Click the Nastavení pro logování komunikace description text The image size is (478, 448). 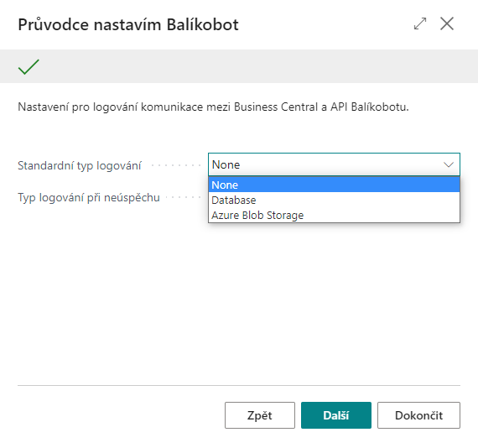pos(213,107)
